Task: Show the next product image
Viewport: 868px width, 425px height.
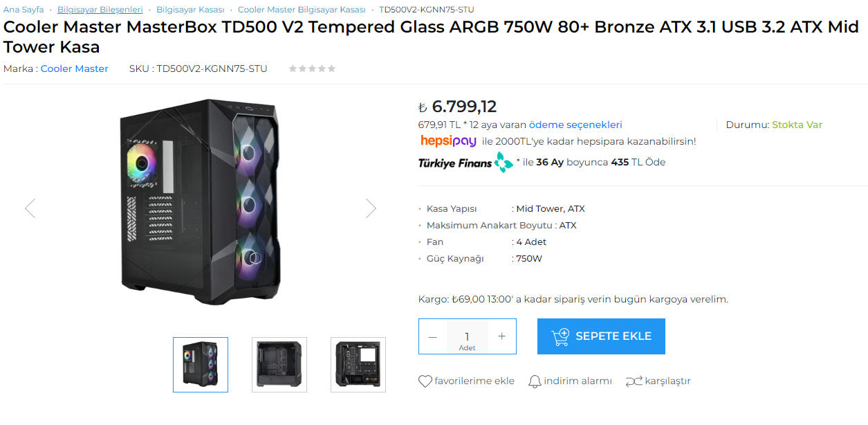Action: tap(371, 208)
